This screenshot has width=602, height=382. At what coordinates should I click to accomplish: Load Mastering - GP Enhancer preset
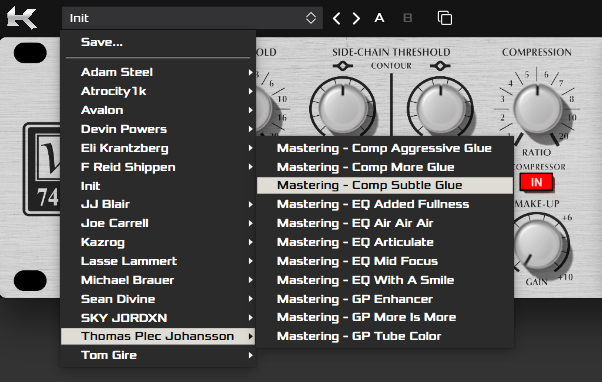[x=385, y=299]
